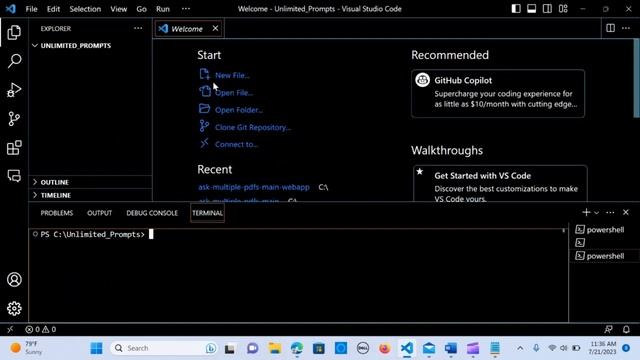Open the Selection menu
The width and height of the screenshot is (640, 360).
(85, 9)
